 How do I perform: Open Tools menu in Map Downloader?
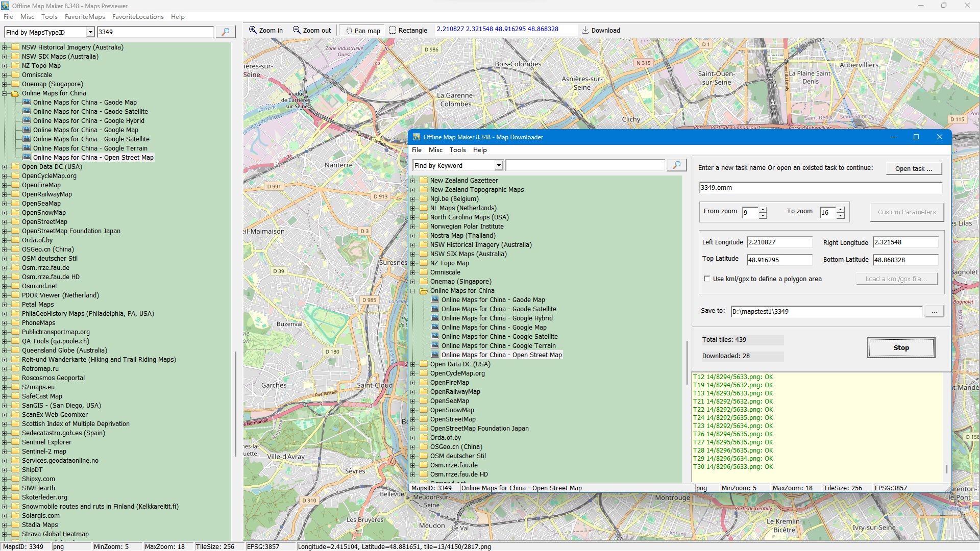457,150
